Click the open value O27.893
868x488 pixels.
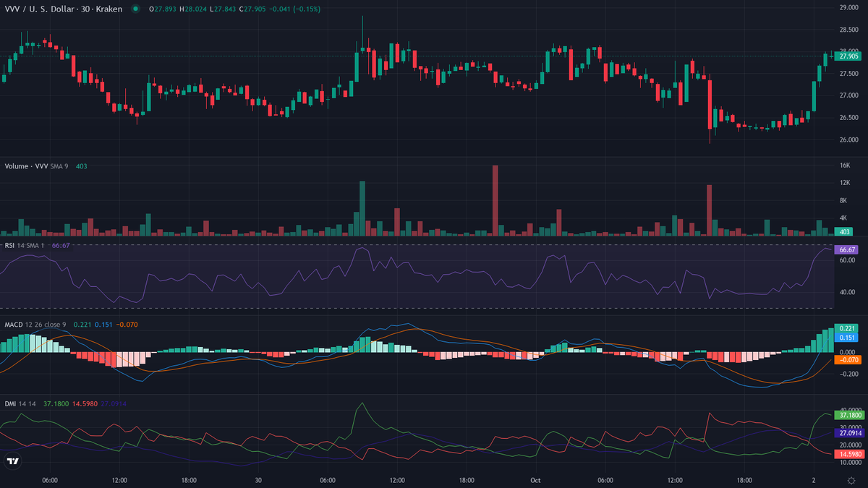click(163, 9)
